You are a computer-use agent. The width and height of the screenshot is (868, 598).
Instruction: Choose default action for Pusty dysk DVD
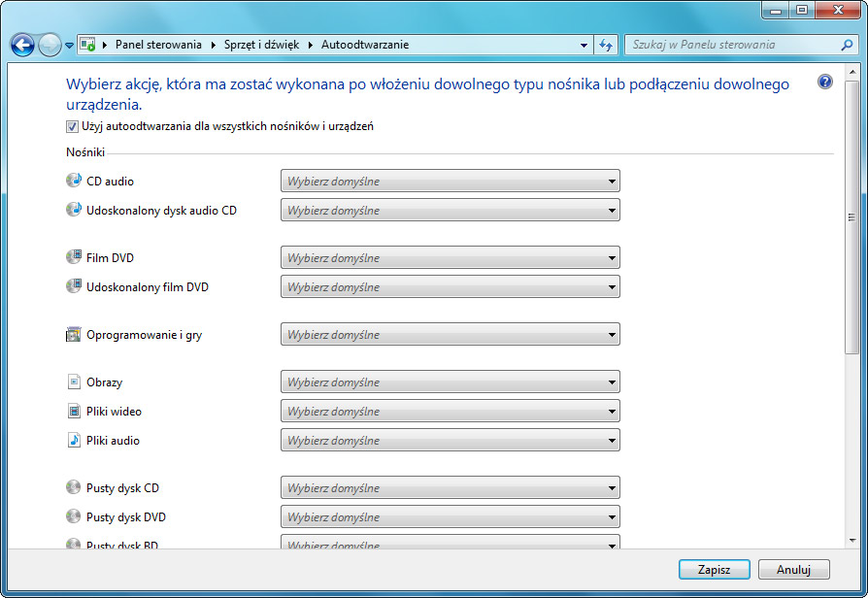coord(450,517)
